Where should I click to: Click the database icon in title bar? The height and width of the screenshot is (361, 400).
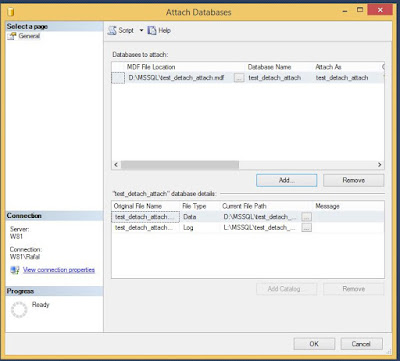coord(10,13)
